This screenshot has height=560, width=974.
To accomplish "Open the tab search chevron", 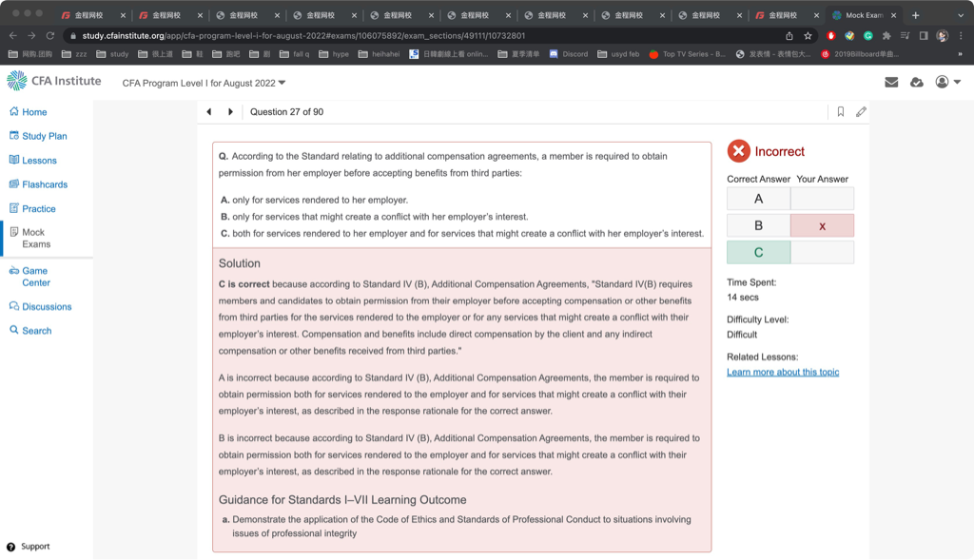I will pos(961,15).
